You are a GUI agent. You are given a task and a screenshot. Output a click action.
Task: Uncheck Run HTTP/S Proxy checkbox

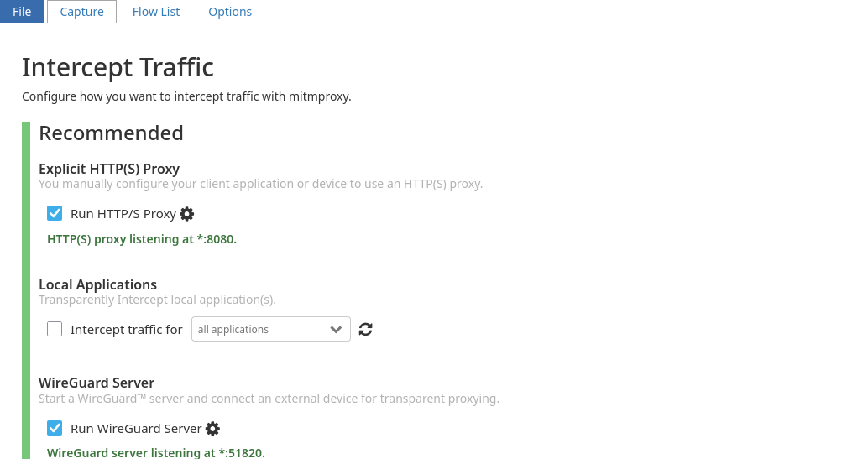(x=55, y=213)
